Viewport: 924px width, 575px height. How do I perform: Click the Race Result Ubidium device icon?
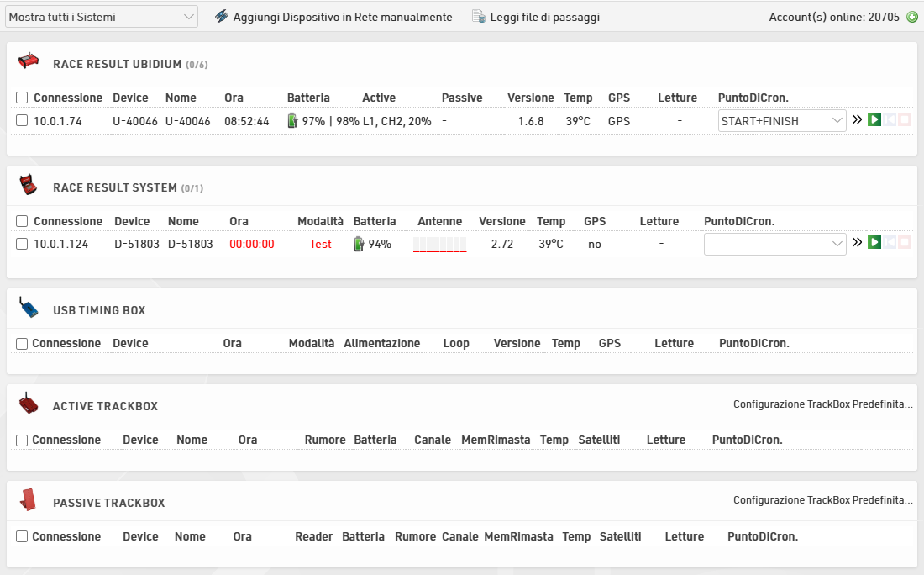29,61
